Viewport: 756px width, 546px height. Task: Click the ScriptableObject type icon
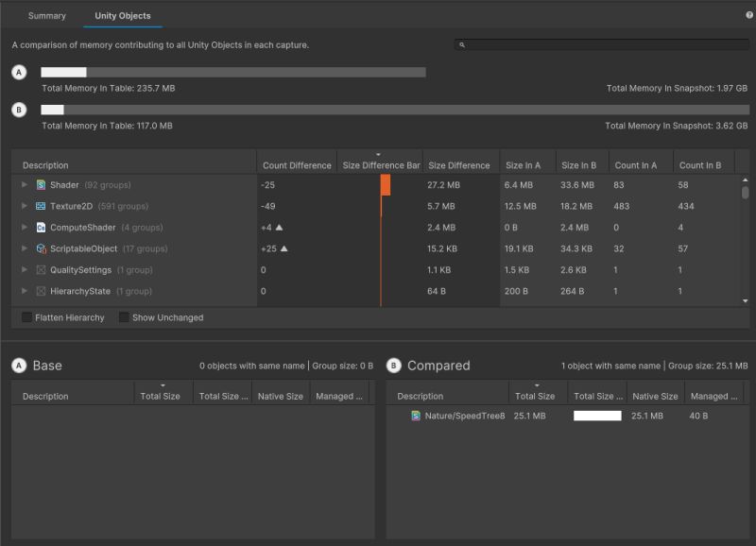coord(40,248)
